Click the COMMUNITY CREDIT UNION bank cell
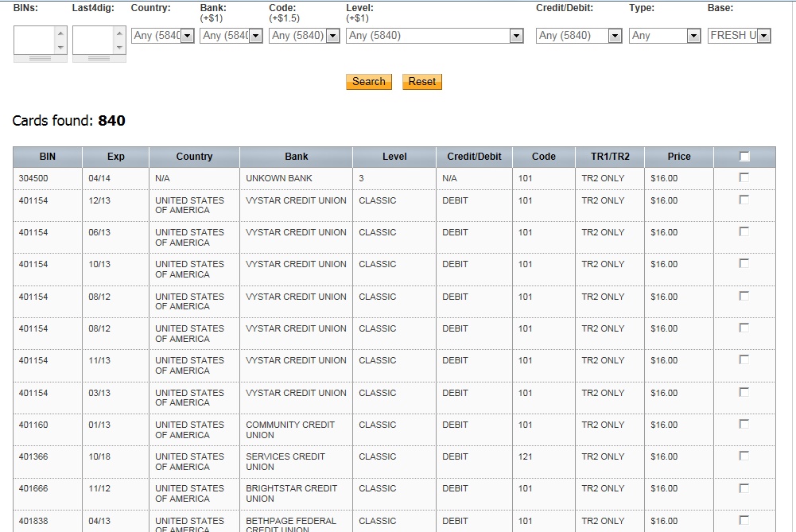796x532 pixels. [x=290, y=430]
